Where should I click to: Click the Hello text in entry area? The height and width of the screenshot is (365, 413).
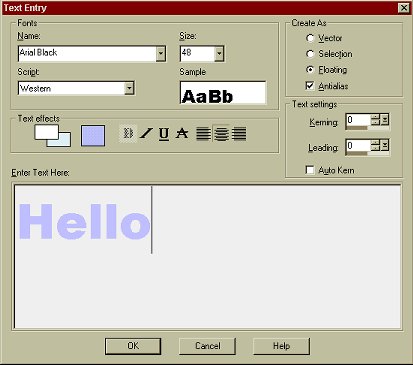coord(85,222)
